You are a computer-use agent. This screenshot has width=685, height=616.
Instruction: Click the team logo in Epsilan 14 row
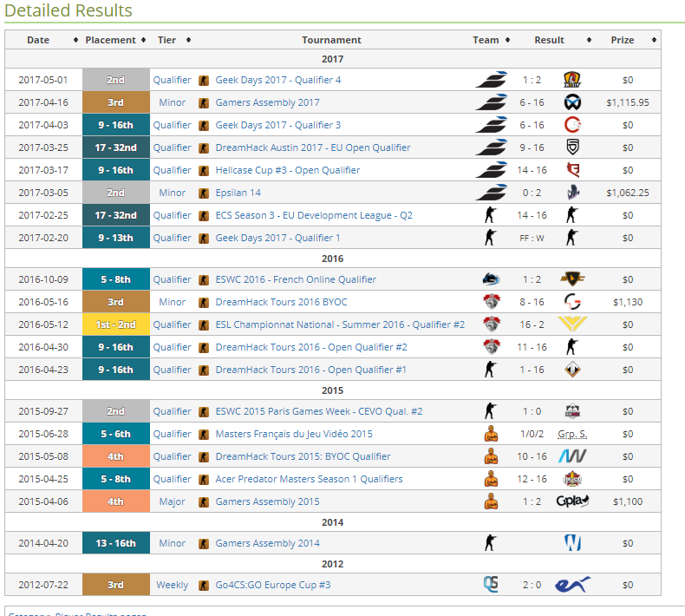click(491, 193)
